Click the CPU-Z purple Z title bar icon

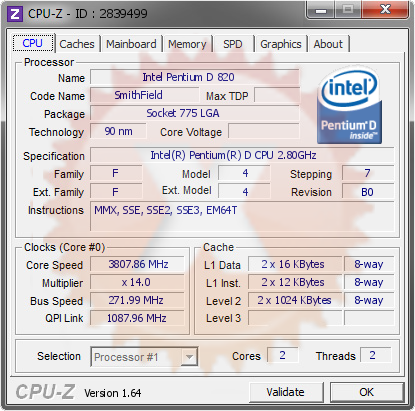click(15, 14)
